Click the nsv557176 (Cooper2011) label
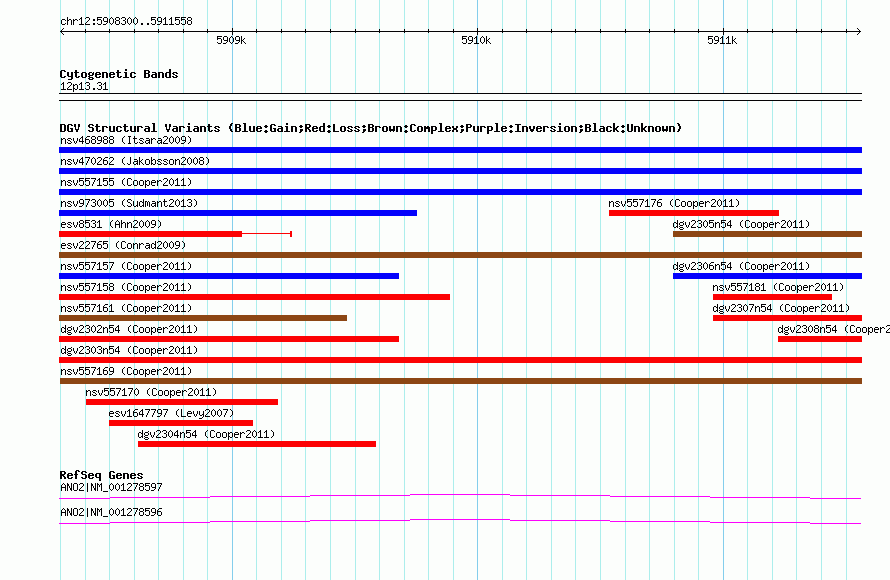The width and height of the screenshot is (890, 580). [x=674, y=203]
